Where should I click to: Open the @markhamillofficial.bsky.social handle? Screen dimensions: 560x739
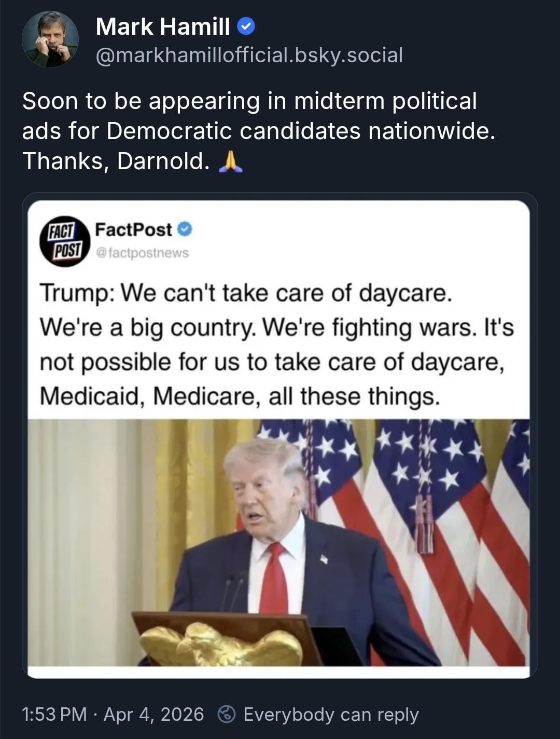[249, 55]
